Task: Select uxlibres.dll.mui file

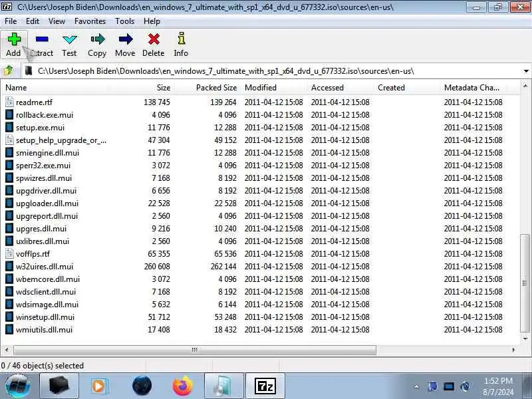Action: [x=43, y=241]
